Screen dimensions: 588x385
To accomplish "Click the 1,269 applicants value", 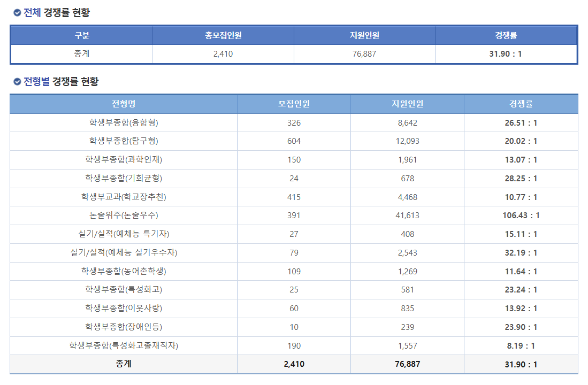I will coord(408,272).
